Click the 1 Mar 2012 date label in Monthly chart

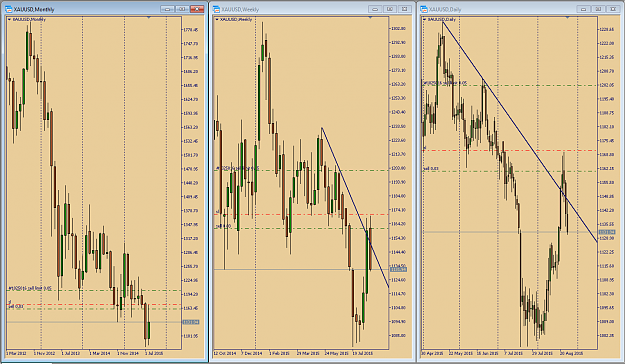pyautogui.click(x=16, y=353)
